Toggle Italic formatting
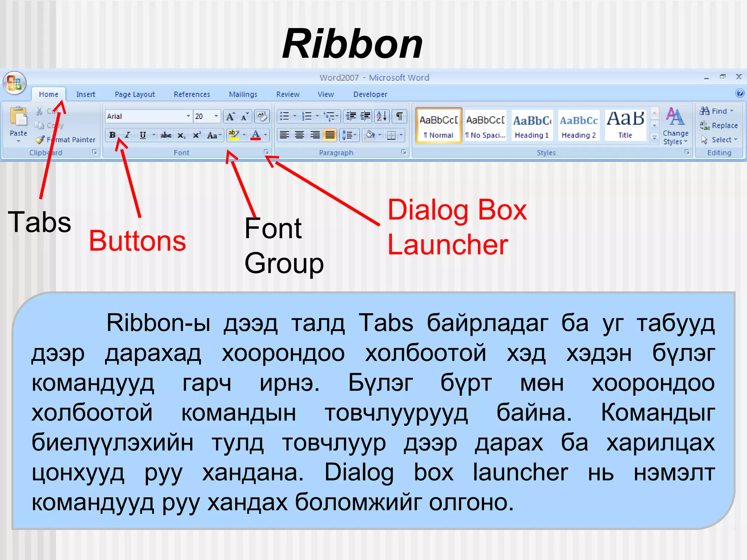 (x=127, y=135)
